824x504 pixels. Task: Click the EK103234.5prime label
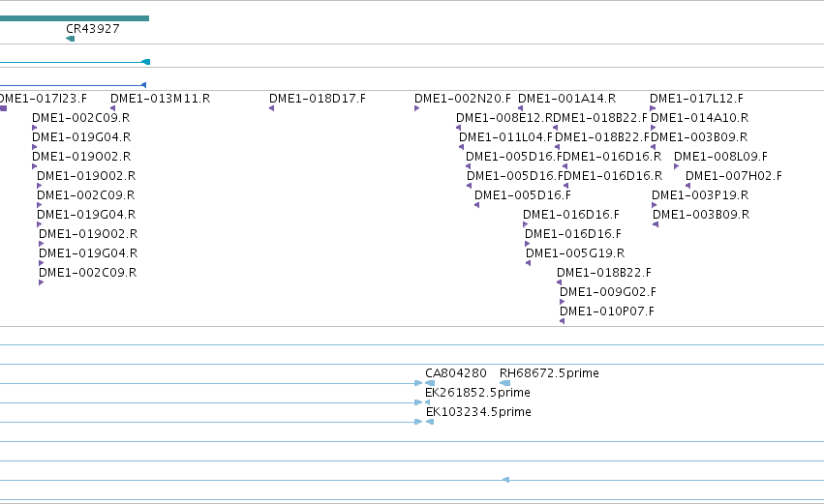(478, 413)
